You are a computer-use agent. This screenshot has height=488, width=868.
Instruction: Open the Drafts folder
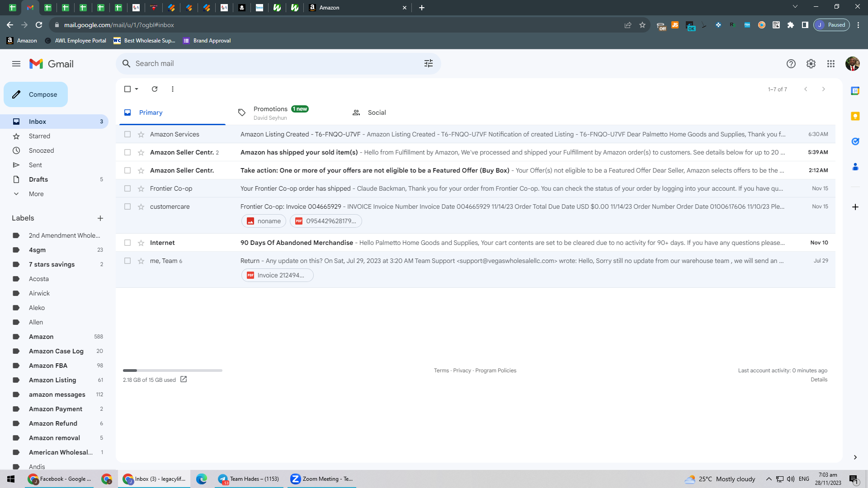[54, 179]
